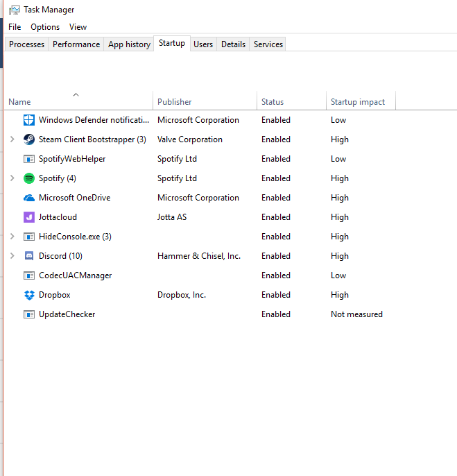This screenshot has width=457, height=476.
Task: Select the Startup tab
Action: tap(172, 43)
